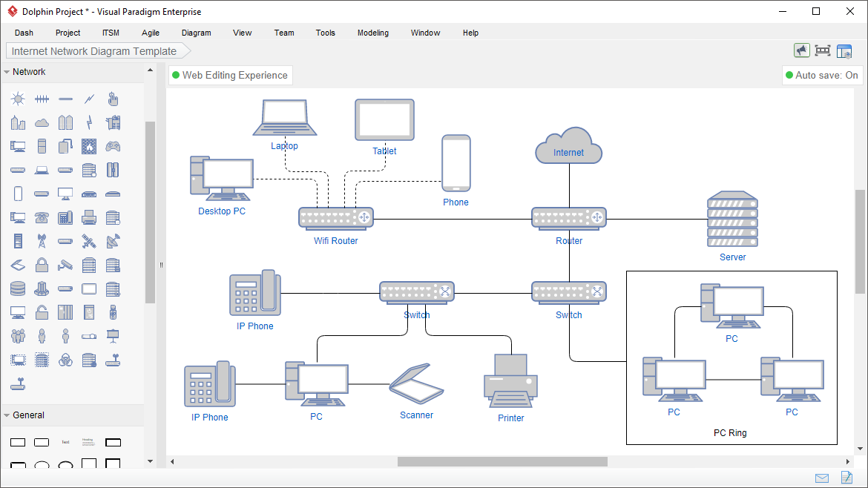The height and width of the screenshot is (488, 868).
Task: Click the Wifi Router label in diagram
Action: click(335, 241)
